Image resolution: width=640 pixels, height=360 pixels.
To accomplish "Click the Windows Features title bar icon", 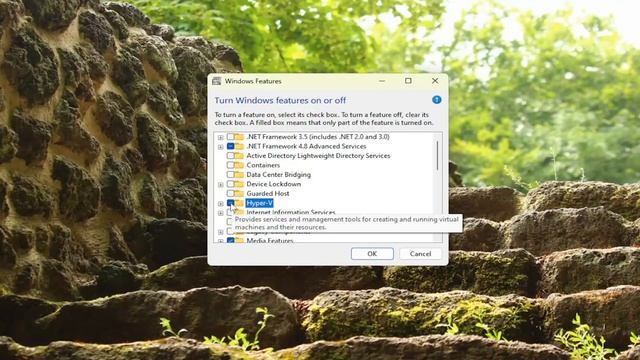I will 217,81.
